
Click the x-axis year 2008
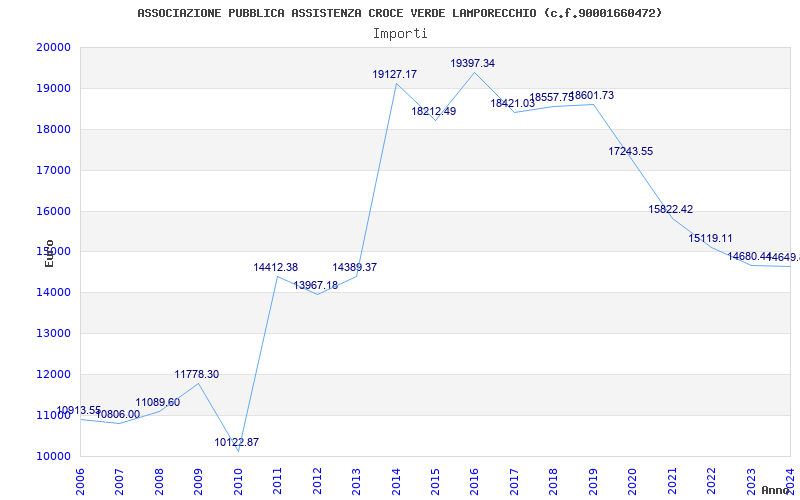tap(159, 481)
